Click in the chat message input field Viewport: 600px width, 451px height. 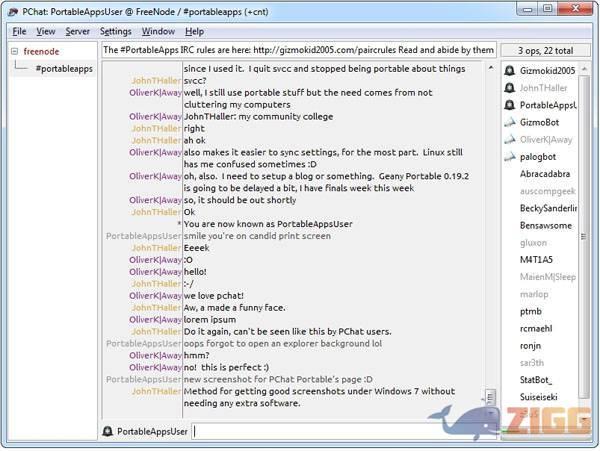[340, 431]
